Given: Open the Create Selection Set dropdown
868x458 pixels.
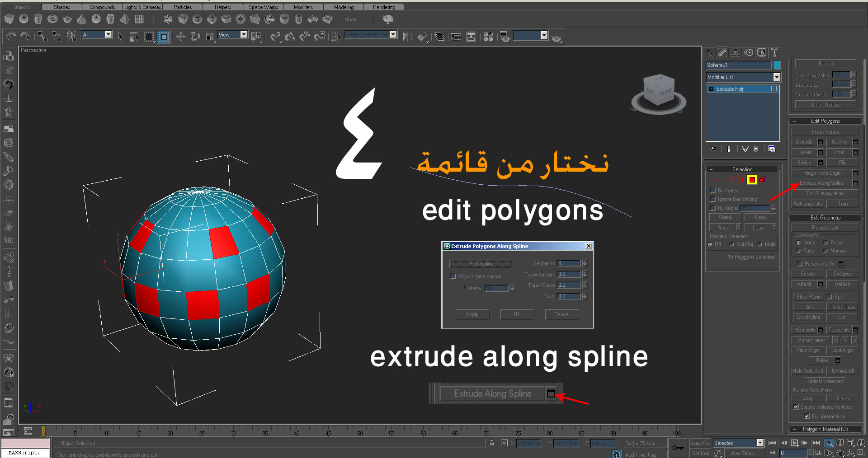Looking at the screenshot, I should (393, 35).
